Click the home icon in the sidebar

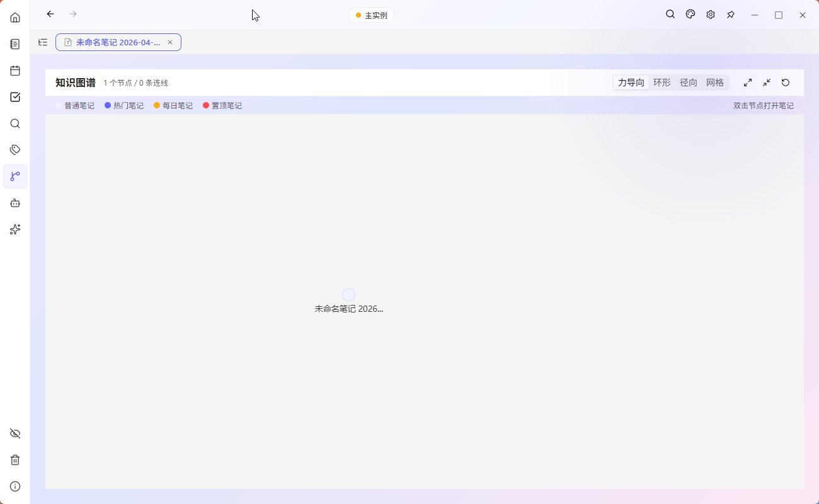tap(15, 17)
